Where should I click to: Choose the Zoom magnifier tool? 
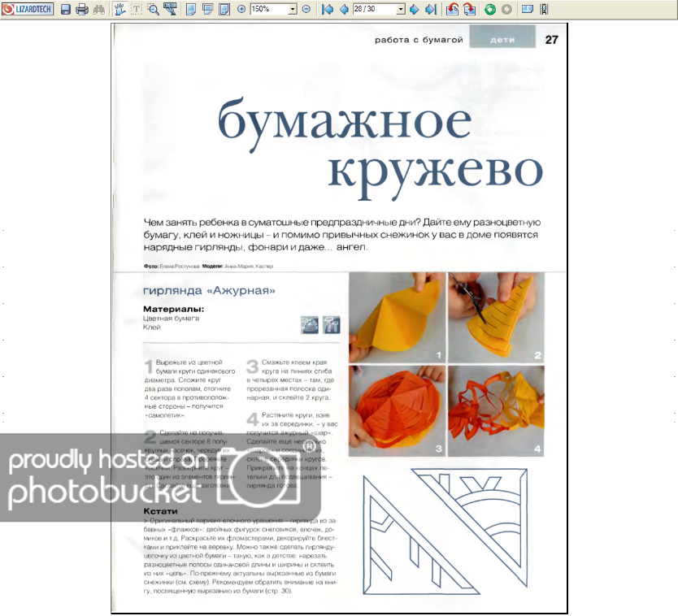152,9
